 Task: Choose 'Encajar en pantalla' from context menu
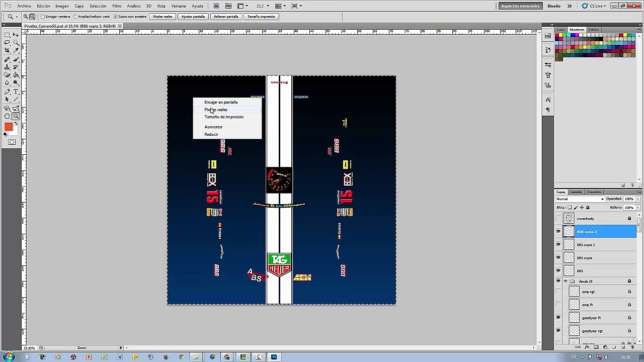[x=221, y=102]
